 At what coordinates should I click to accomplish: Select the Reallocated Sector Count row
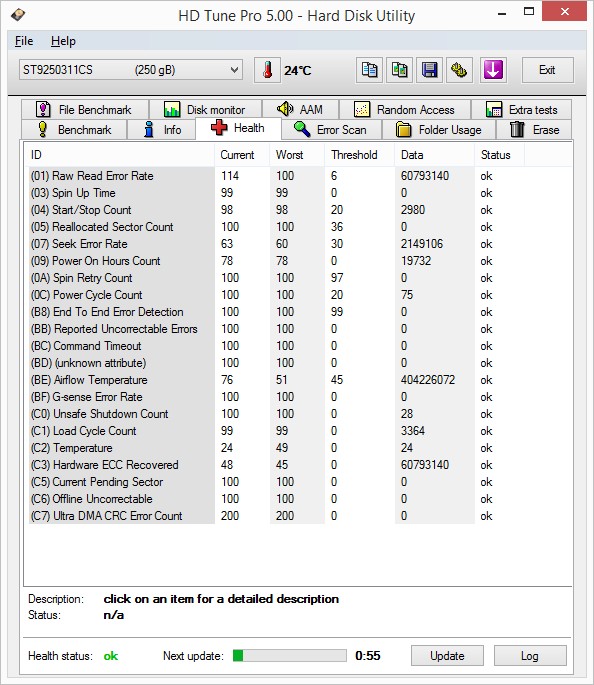coord(297,227)
